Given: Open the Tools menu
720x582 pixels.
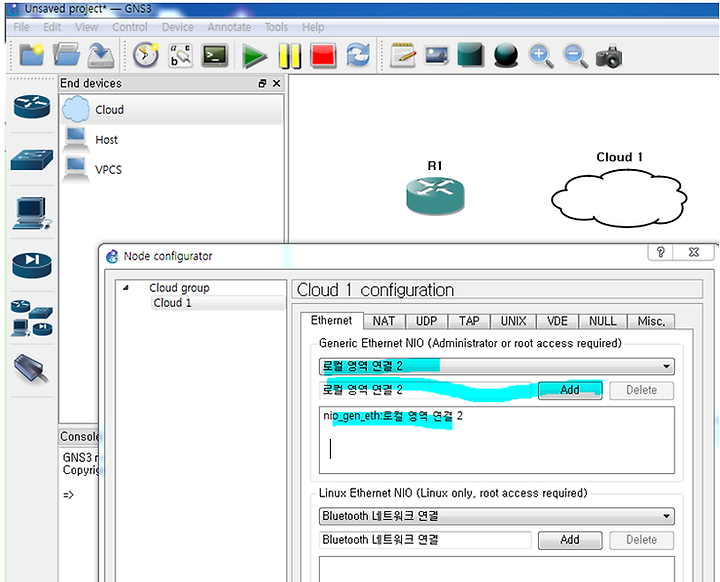Looking at the screenshot, I should [276, 27].
